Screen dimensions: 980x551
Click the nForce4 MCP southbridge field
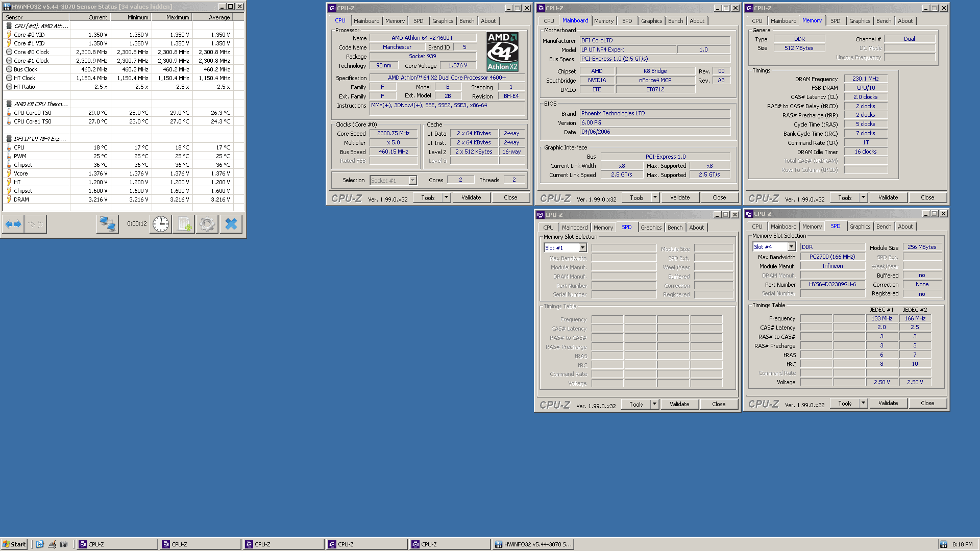655,80
